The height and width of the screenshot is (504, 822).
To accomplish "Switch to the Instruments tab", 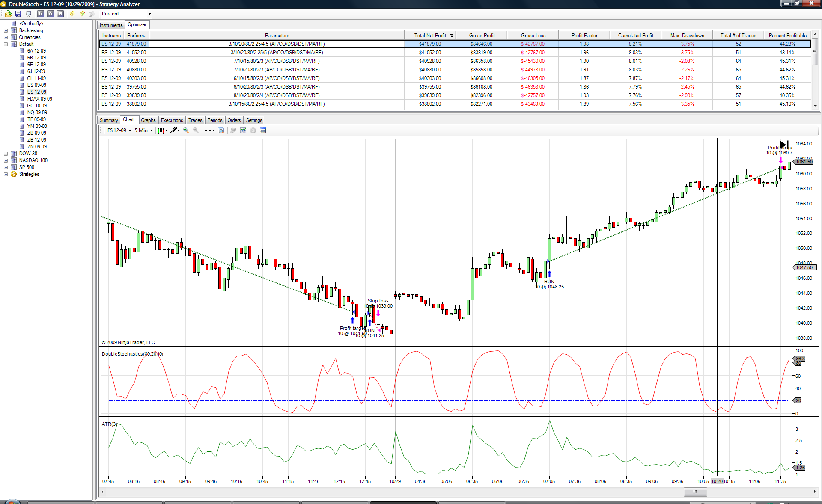I will 111,25.
